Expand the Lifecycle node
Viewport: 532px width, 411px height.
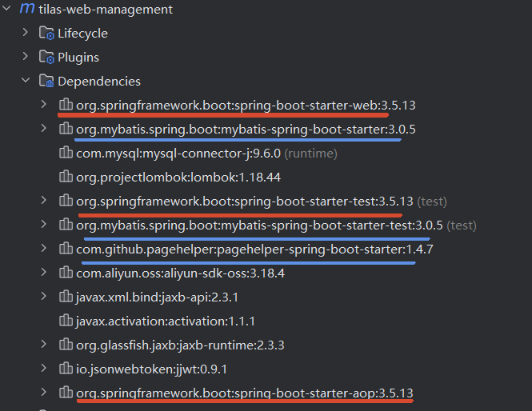pyautogui.click(x=25, y=32)
